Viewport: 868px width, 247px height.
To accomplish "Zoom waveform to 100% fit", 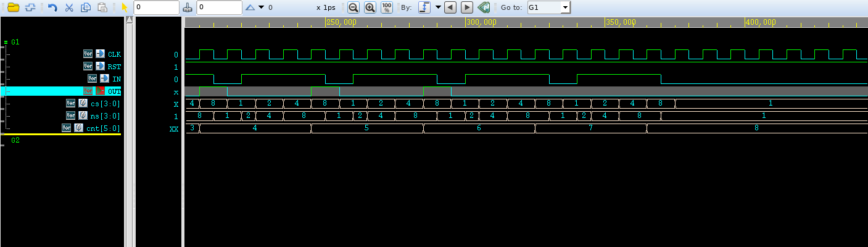I will tap(387, 7).
